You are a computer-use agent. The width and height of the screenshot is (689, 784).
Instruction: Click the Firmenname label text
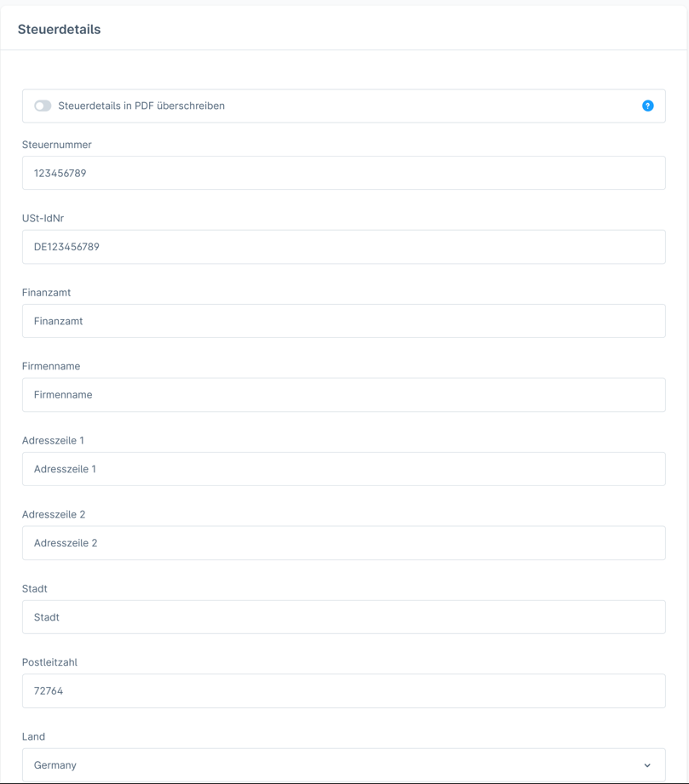point(51,367)
